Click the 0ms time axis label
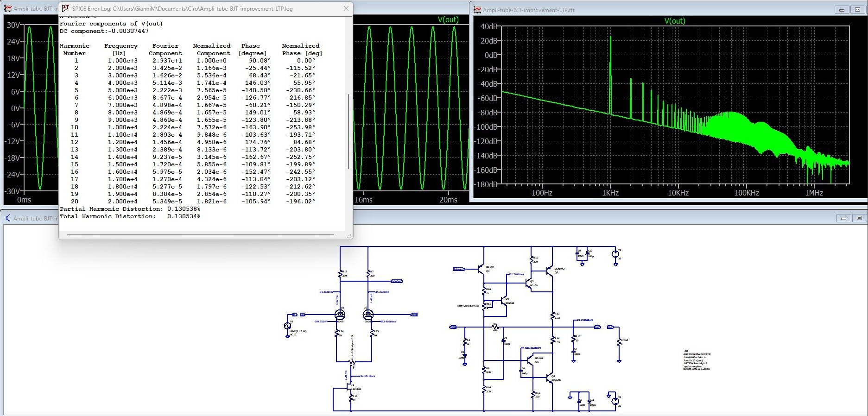The width and height of the screenshot is (868, 416). [x=24, y=200]
